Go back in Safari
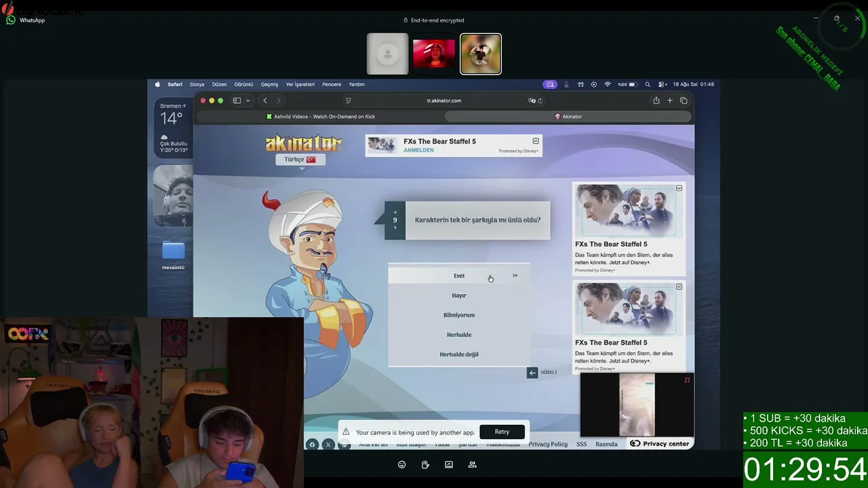This screenshot has width=868, height=488. [265, 101]
